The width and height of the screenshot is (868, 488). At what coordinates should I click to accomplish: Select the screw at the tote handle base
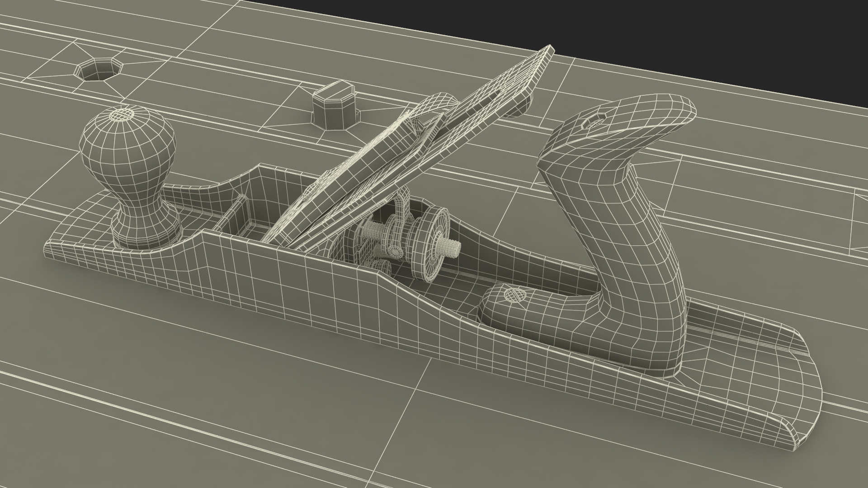click(515, 296)
